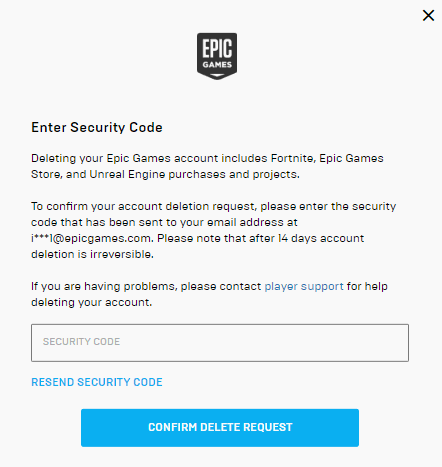The image size is (442, 467).
Task: Open the player support link
Action: pyautogui.click(x=304, y=286)
